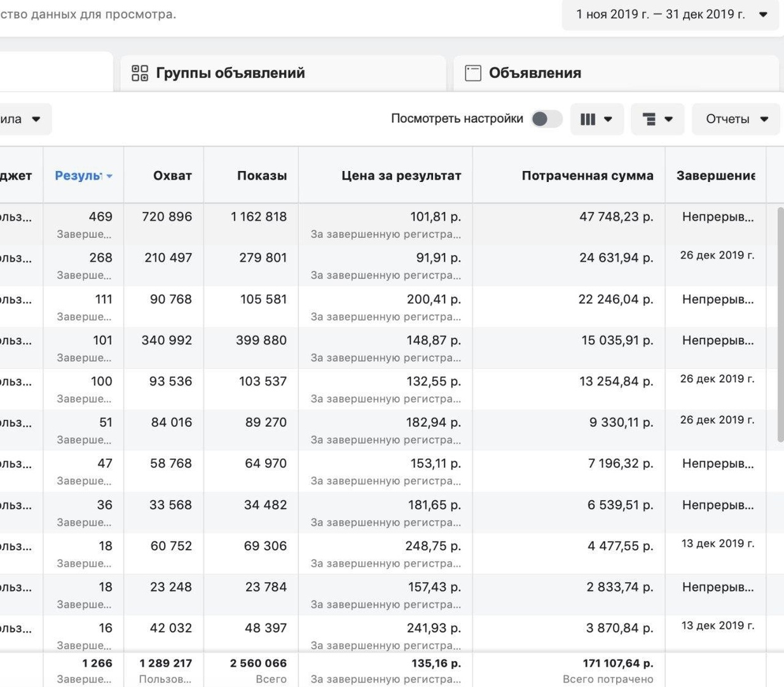Click the amount spent 24 631,94 р.
This screenshot has width=784, height=687.
[x=616, y=258]
